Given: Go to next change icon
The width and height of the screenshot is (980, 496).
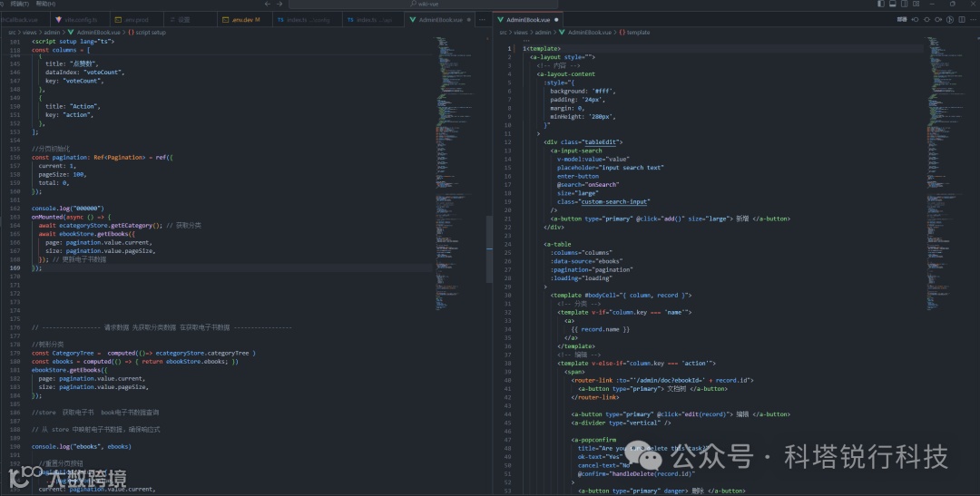Looking at the screenshot, I should pyautogui.click(x=938, y=19).
